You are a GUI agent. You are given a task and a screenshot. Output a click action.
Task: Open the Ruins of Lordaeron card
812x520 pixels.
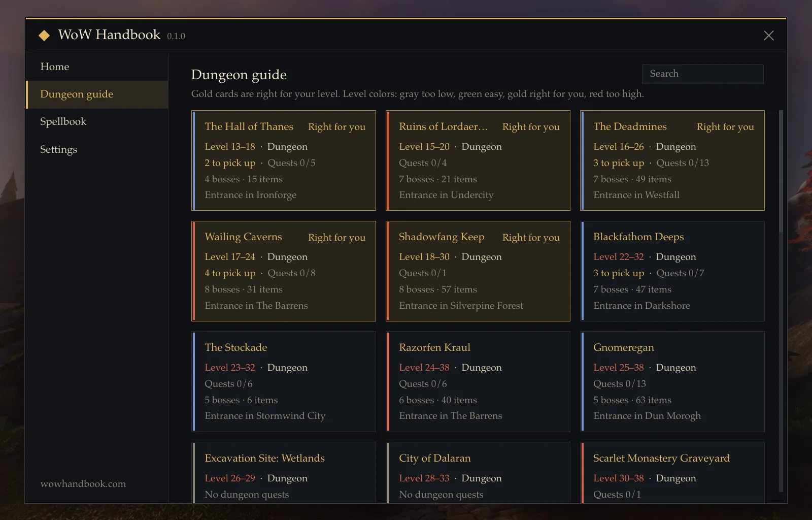point(478,160)
